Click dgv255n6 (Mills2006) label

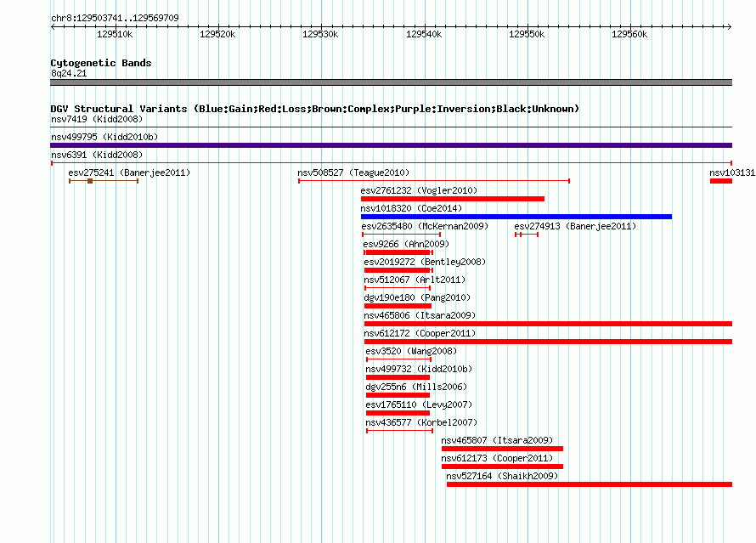[x=416, y=387]
